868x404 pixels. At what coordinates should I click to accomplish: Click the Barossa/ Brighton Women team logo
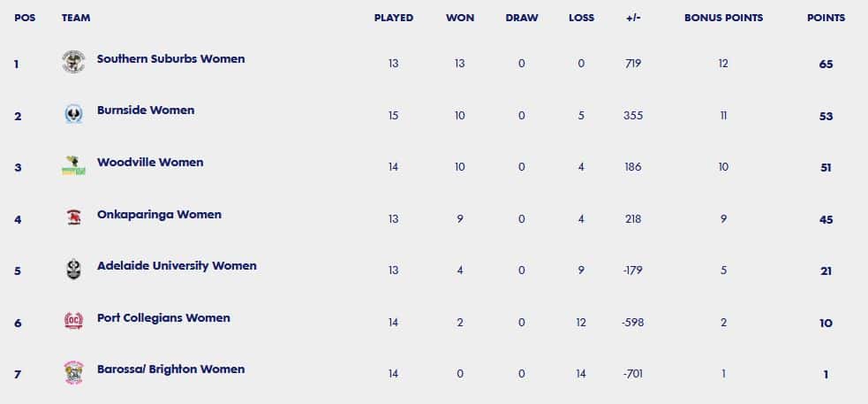(73, 372)
